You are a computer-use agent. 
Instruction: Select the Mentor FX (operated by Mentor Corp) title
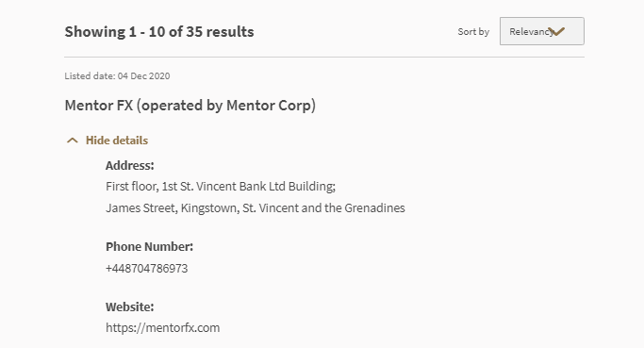(190, 106)
